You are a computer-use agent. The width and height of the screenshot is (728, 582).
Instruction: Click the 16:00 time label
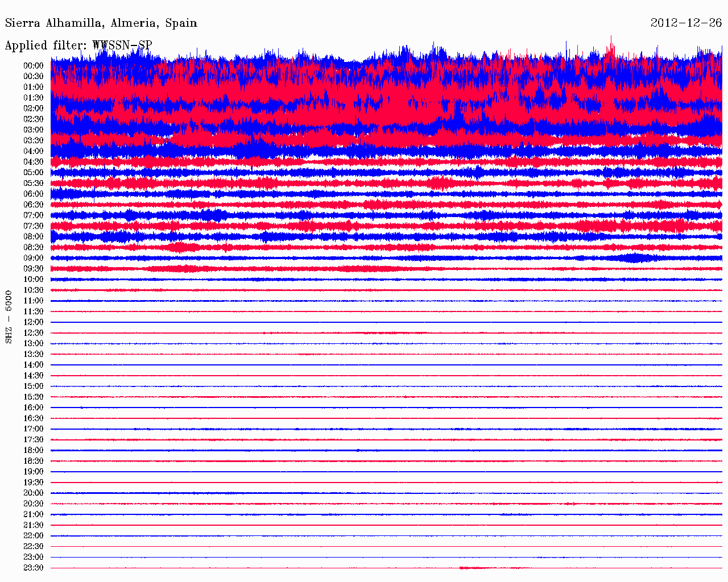(34, 408)
